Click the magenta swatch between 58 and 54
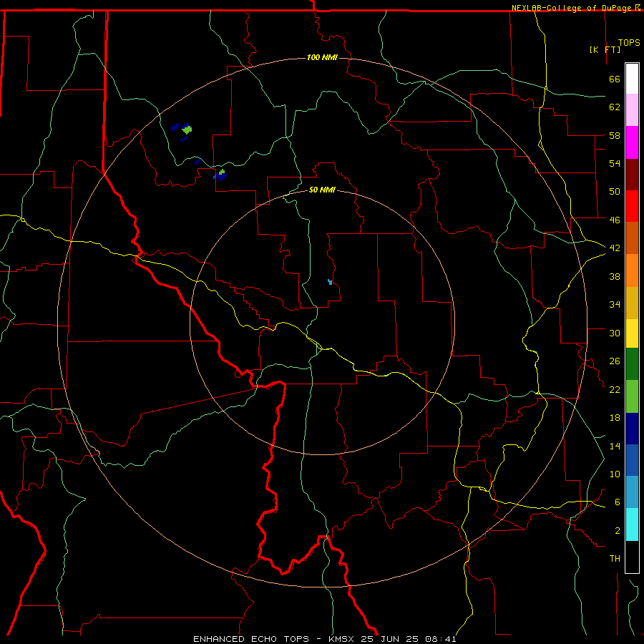This screenshot has width=644, height=644. coord(632,142)
